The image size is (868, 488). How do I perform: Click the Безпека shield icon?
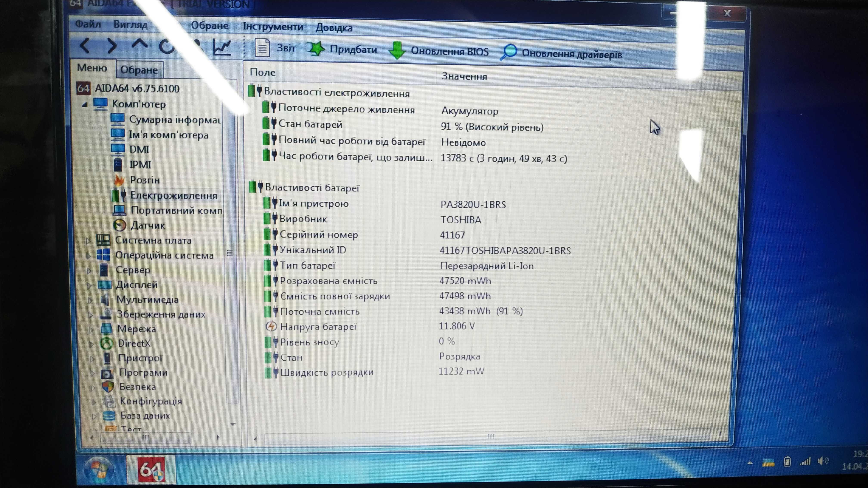108,387
